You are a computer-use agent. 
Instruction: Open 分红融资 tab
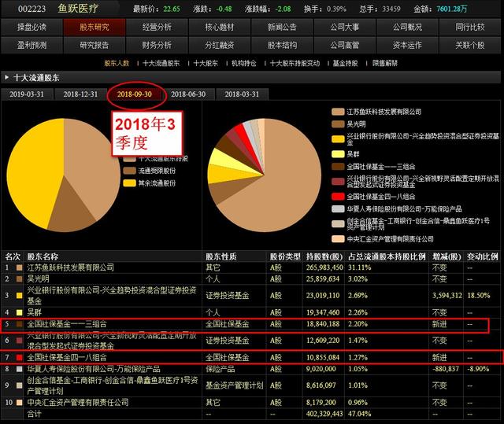click(x=220, y=45)
